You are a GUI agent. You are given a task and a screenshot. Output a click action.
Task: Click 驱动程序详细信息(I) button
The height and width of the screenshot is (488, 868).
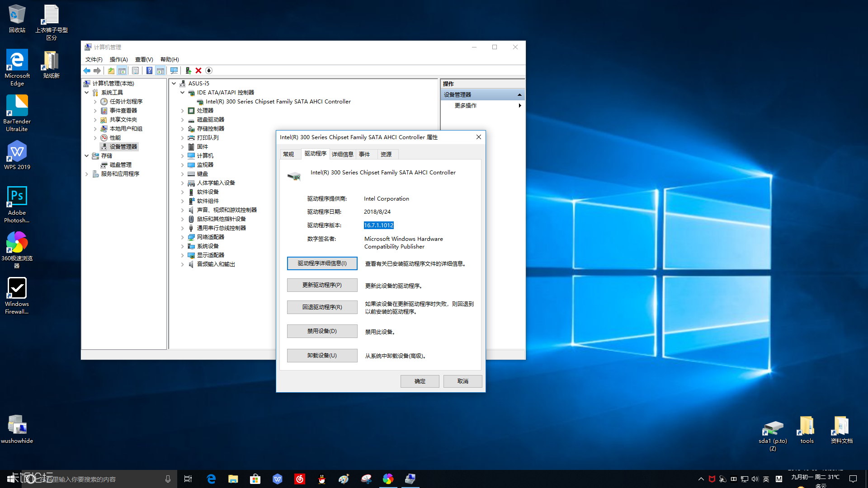click(x=322, y=263)
